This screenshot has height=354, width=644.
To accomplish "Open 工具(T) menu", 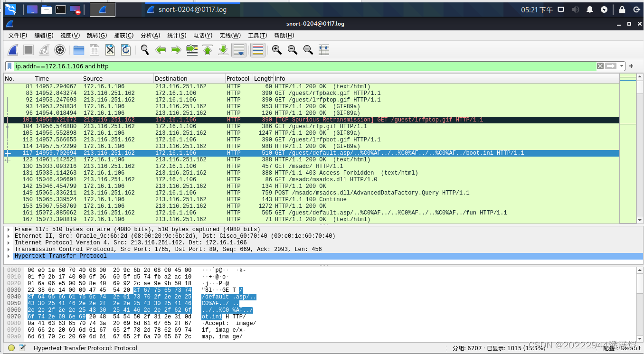I will 257,36.
